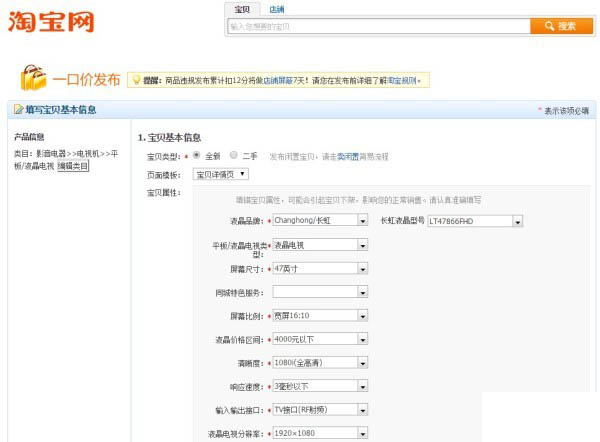Viewport: 600px width, 442px height.
Task: Open the empty 同城特色服务 dropdown
Action: coord(320,292)
